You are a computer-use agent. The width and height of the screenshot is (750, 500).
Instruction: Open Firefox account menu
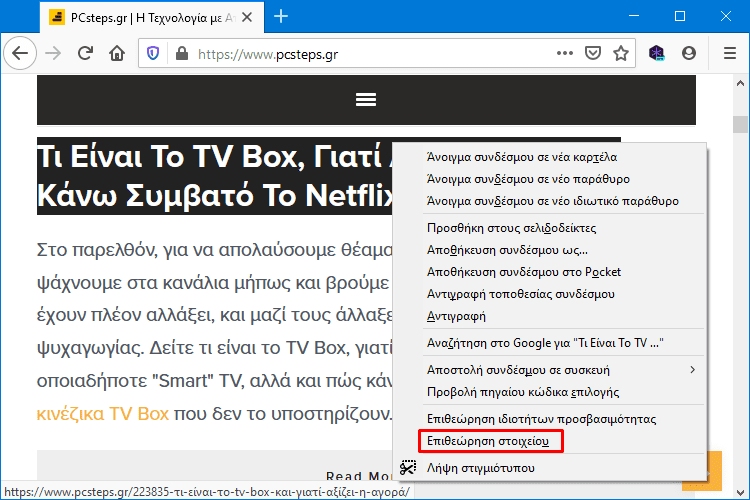point(689,53)
